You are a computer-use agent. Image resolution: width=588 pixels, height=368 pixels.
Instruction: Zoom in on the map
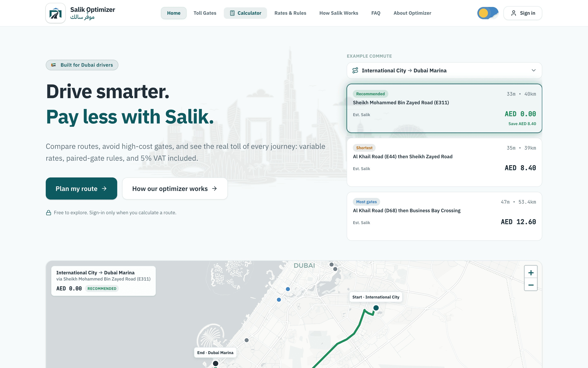531,273
